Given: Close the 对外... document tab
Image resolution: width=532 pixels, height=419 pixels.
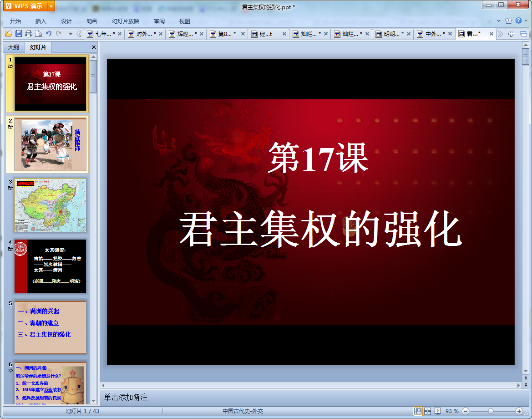Looking at the screenshot, I should 161,34.
